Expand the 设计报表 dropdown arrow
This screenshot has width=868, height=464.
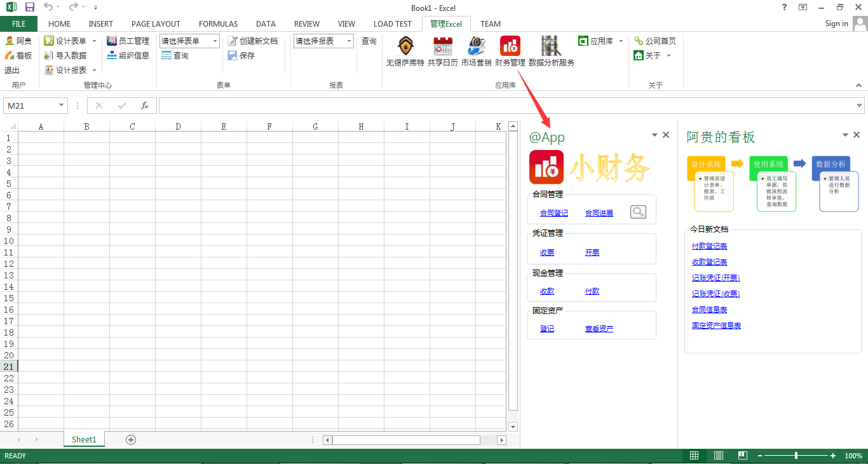tap(95, 70)
